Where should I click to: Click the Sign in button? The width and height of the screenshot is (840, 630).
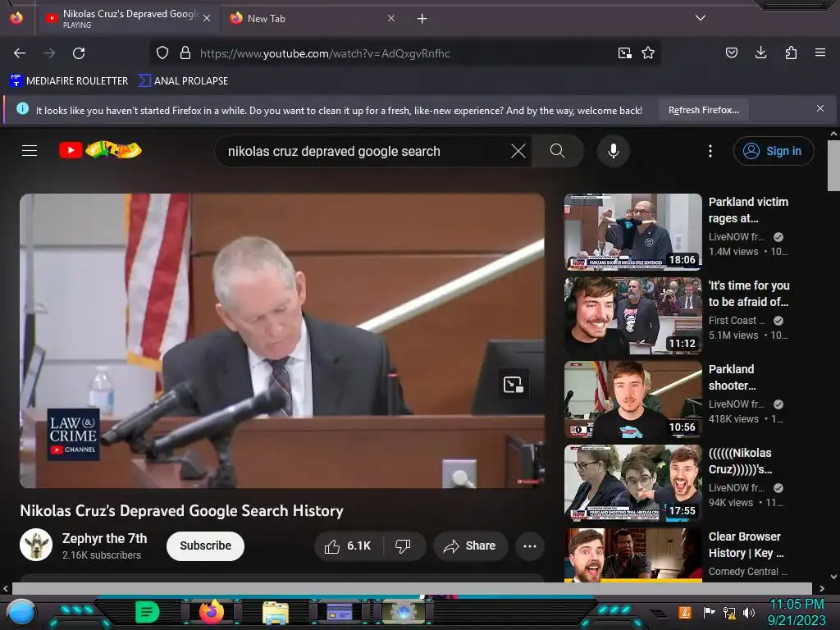coord(773,151)
